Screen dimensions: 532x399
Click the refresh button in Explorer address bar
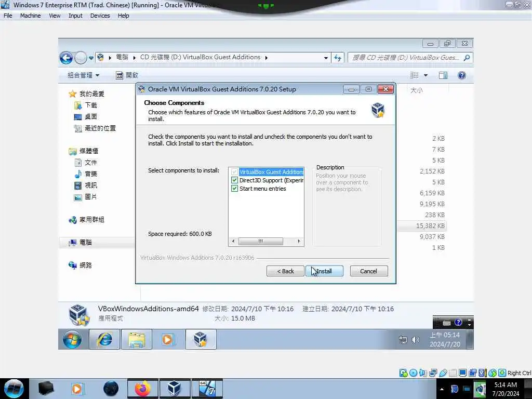coord(338,58)
